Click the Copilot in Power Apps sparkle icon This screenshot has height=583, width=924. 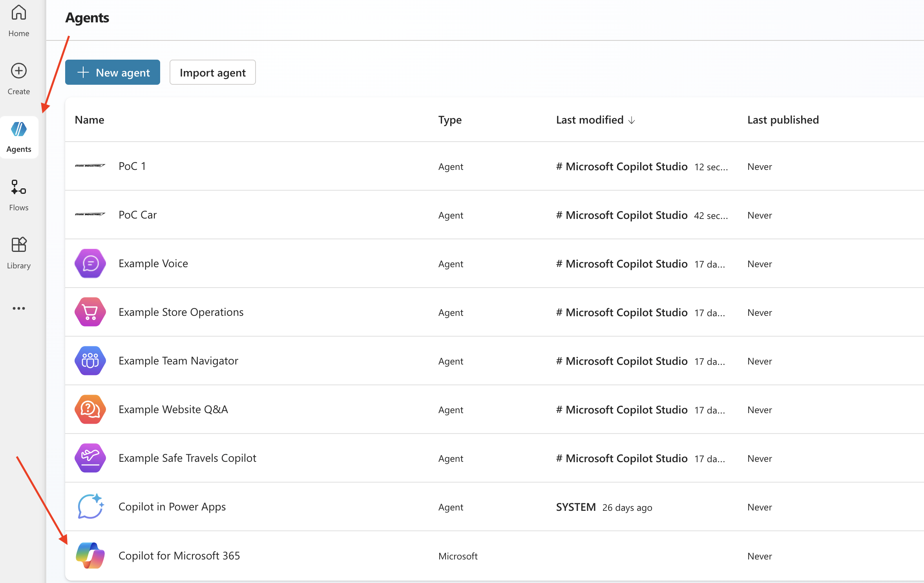pyautogui.click(x=91, y=506)
